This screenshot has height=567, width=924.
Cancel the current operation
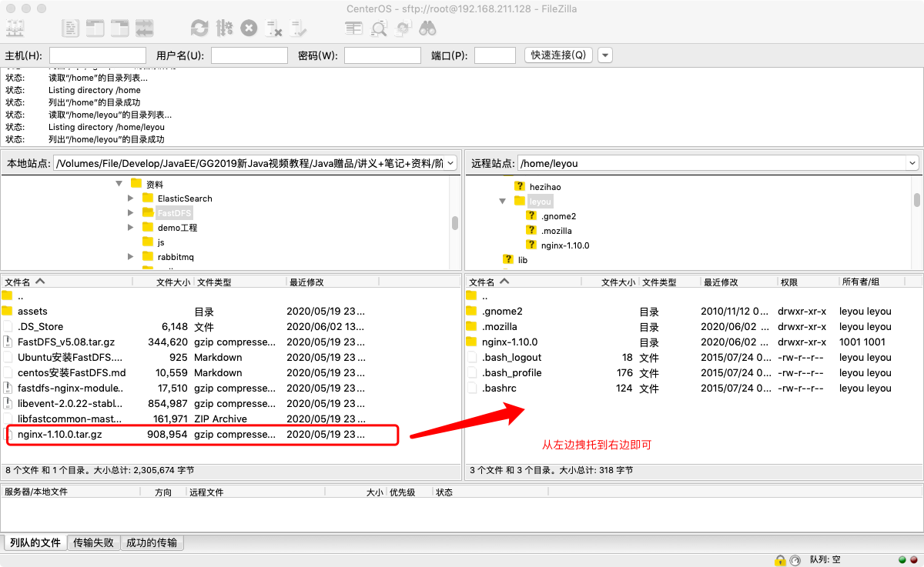[249, 29]
